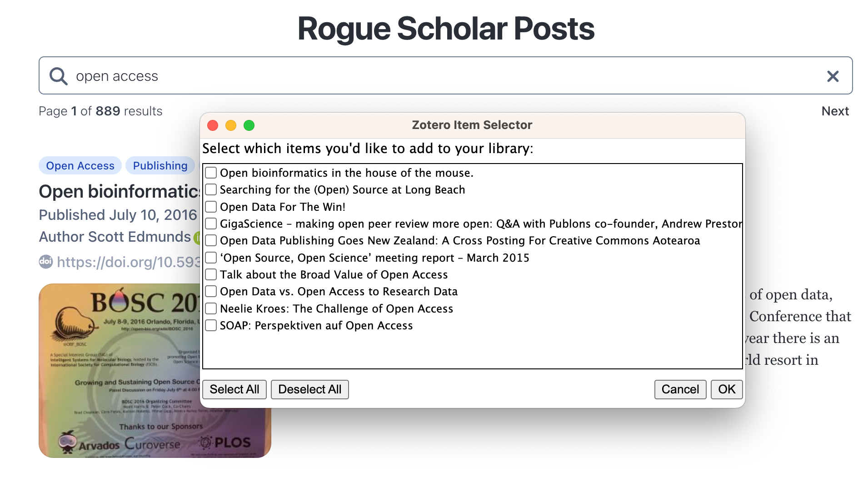Clear the search with the X icon

tap(833, 76)
